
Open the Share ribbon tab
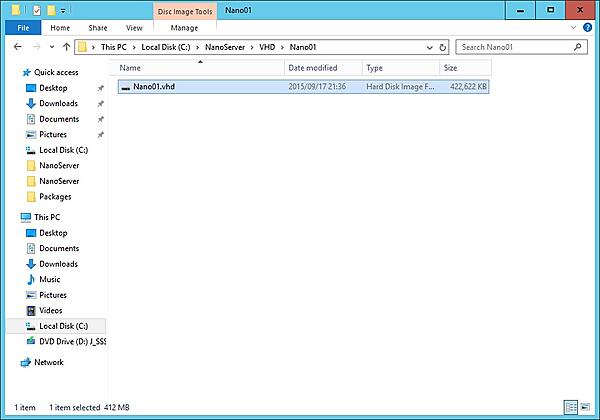pos(98,28)
